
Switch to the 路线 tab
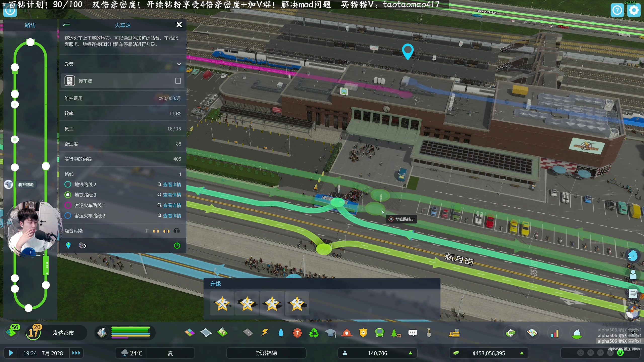(x=30, y=25)
